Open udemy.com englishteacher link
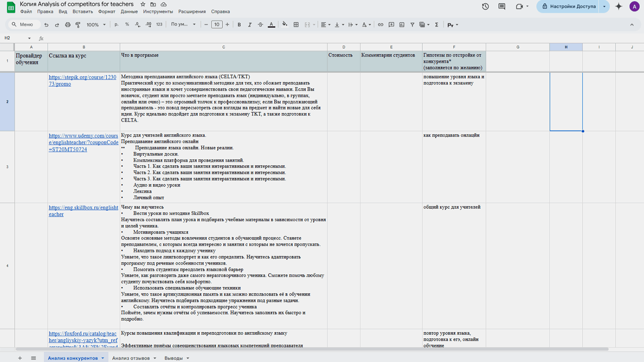644x362 pixels. click(84, 143)
